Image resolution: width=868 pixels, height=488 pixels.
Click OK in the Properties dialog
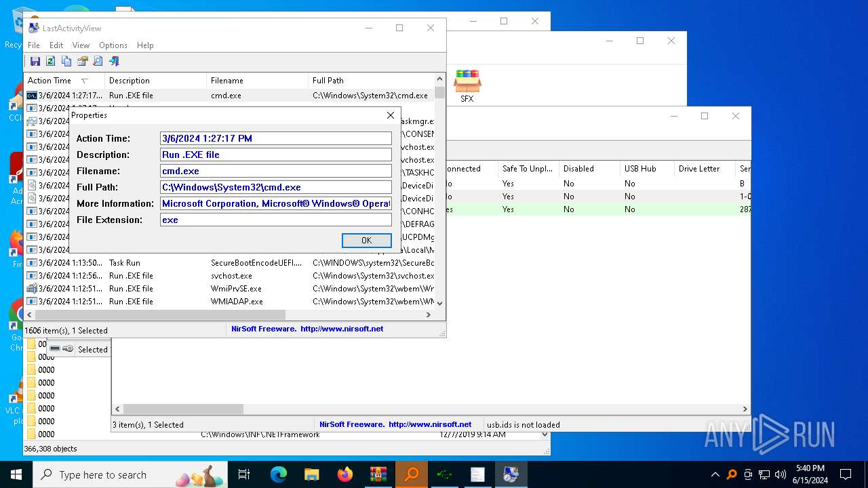[x=366, y=241]
